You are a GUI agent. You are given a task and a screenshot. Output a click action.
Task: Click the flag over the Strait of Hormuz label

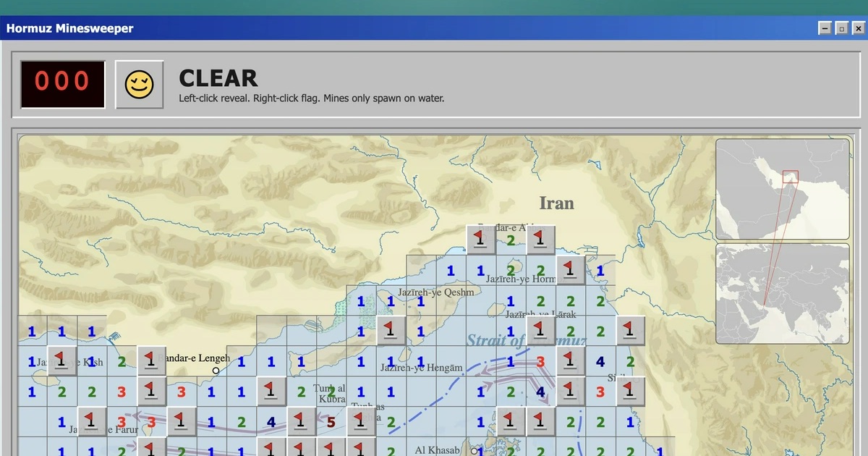pyautogui.click(x=539, y=329)
